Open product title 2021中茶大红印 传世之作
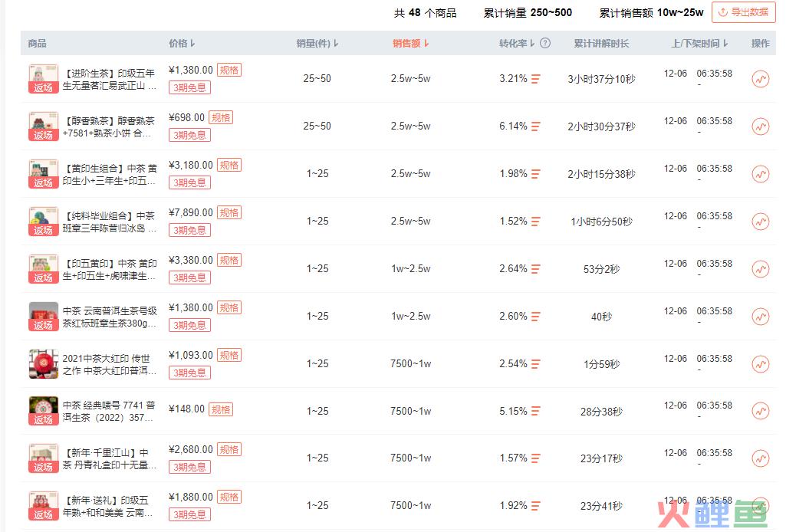 click(110, 365)
